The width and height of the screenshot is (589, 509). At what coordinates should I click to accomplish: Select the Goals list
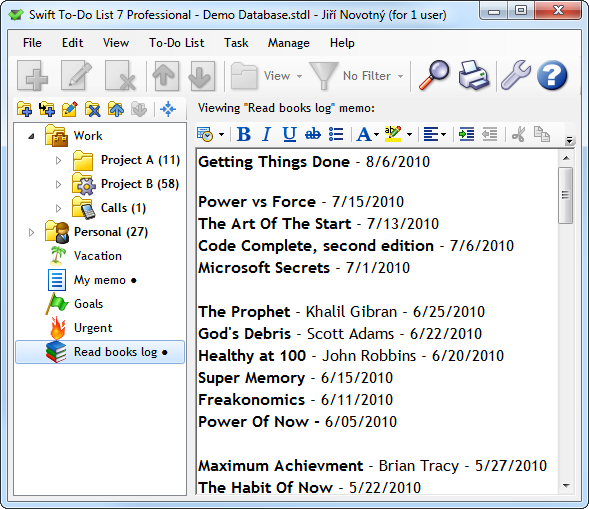pos(88,304)
